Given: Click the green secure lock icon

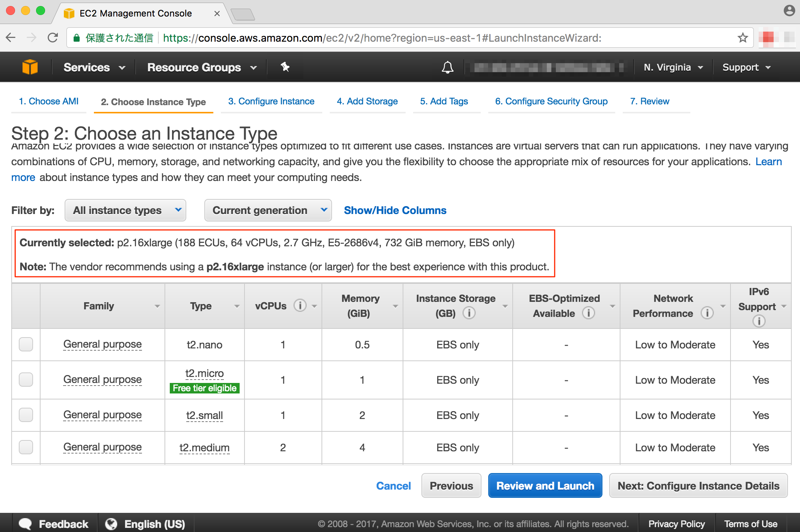Looking at the screenshot, I should pos(76,38).
